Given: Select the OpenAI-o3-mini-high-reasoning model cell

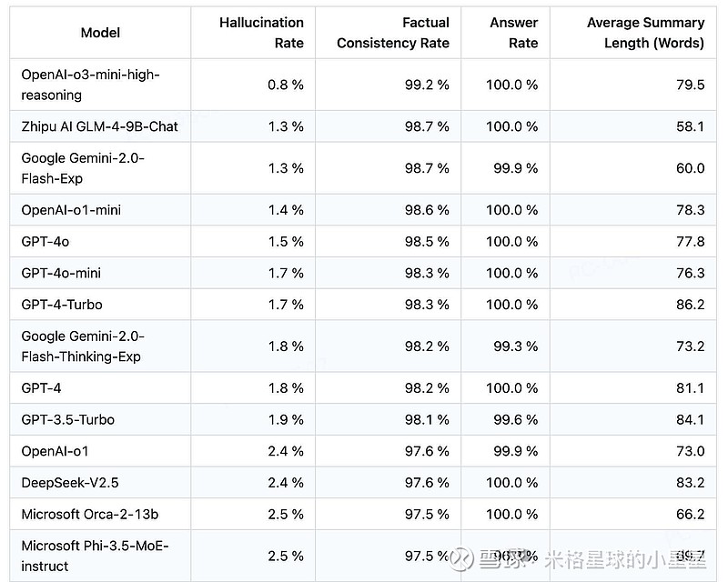Looking at the screenshot, I should click(90, 85).
